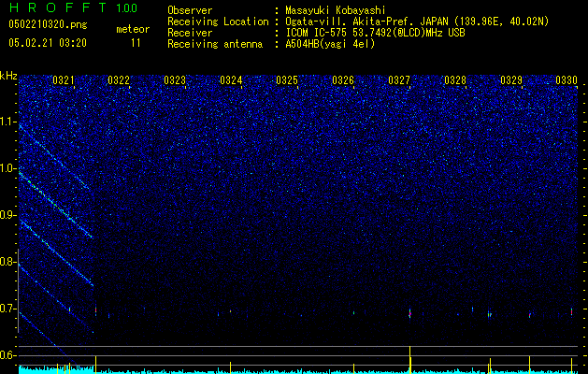Click the 0322 time marker
This screenshot has height=374, width=588.
[x=119, y=80]
